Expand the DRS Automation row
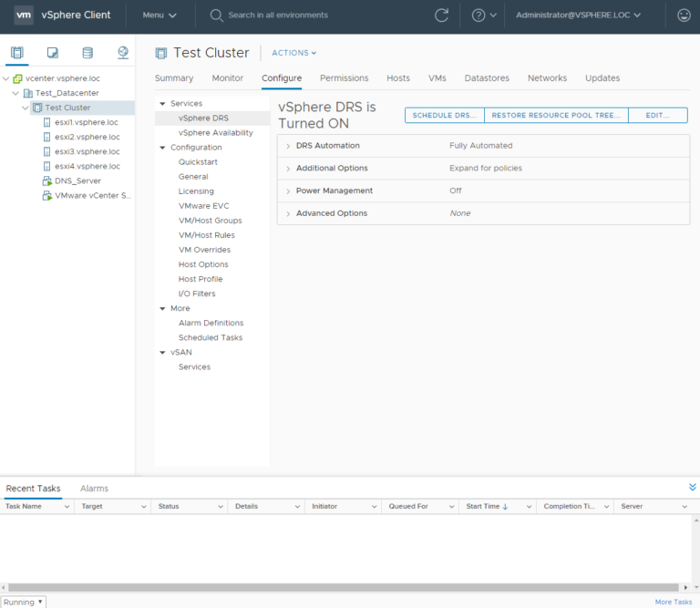The height and width of the screenshot is (608, 700). coord(288,146)
